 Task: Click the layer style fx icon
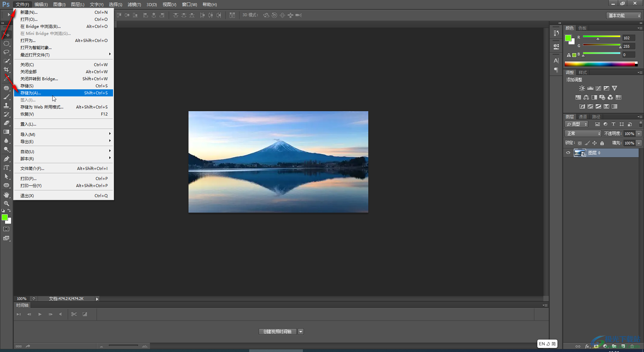(587, 346)
